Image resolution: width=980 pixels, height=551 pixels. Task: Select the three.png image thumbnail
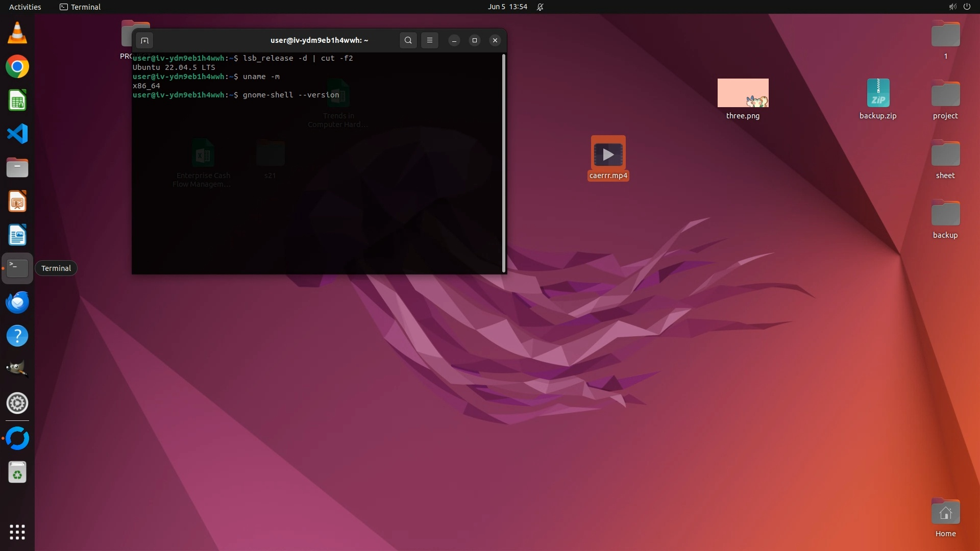pyautogui.click(x=743, y=93)
